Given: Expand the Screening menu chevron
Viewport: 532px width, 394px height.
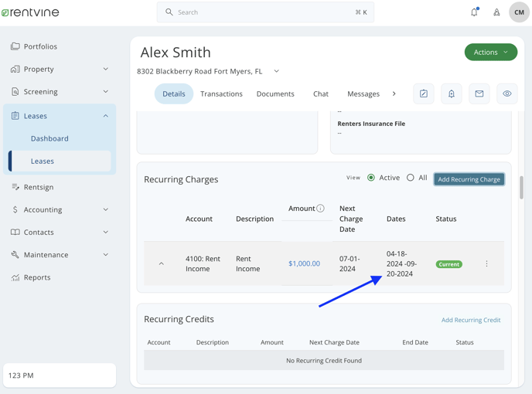Looking at the screenshot, I should (106, 92).
